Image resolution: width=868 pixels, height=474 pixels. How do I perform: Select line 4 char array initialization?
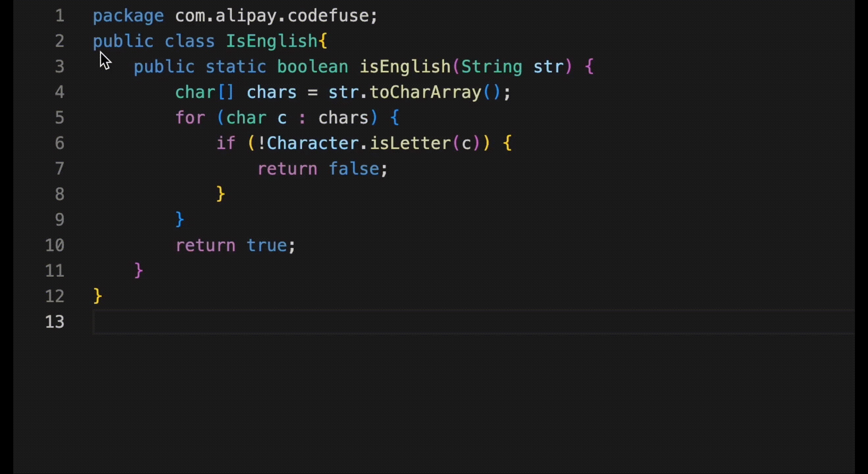pos(343,92)
